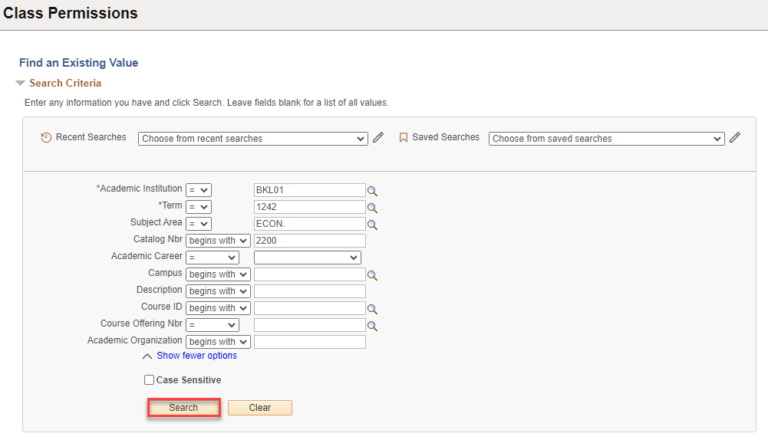Screen dimensions: 768x440
Task: Click the Course ID lookup magnifier
Action: (372, 309)
